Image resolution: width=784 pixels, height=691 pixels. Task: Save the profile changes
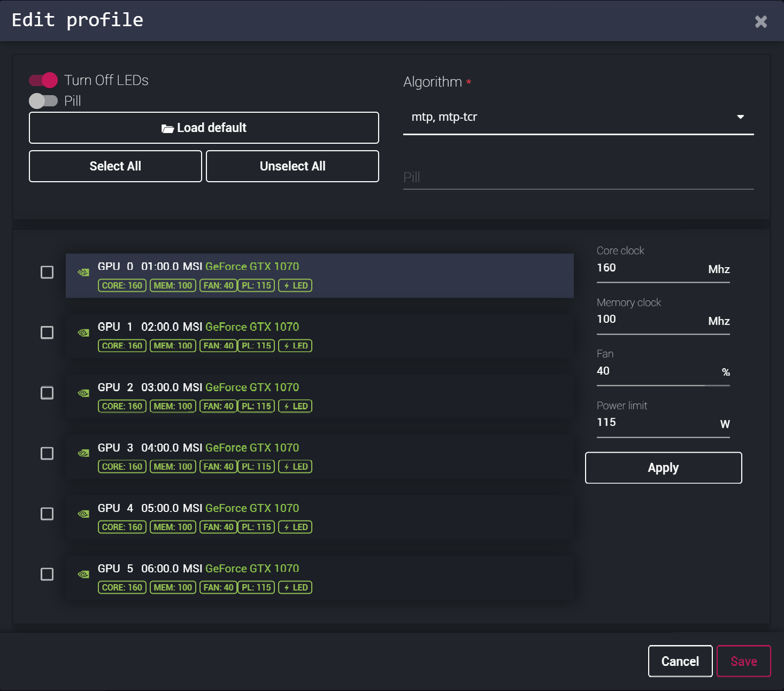743,662
